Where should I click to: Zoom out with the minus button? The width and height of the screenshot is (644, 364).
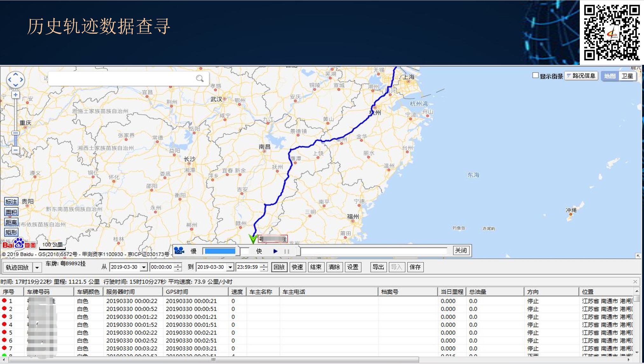point(15,150)
